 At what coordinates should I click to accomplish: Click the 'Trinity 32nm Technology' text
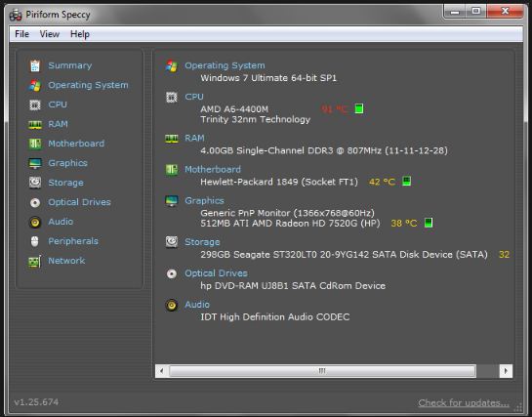(x=255, y=119)
